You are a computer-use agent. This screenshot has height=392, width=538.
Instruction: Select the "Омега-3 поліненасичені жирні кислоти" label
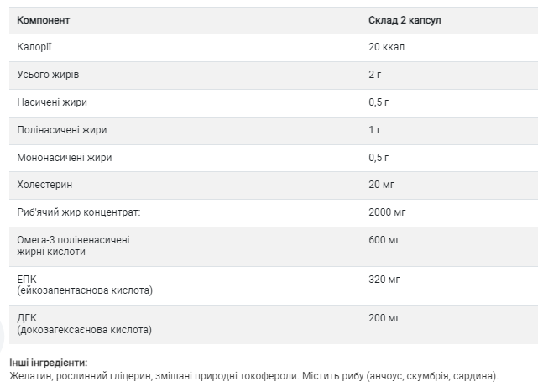pyautogui.click(x=73, y=246)
